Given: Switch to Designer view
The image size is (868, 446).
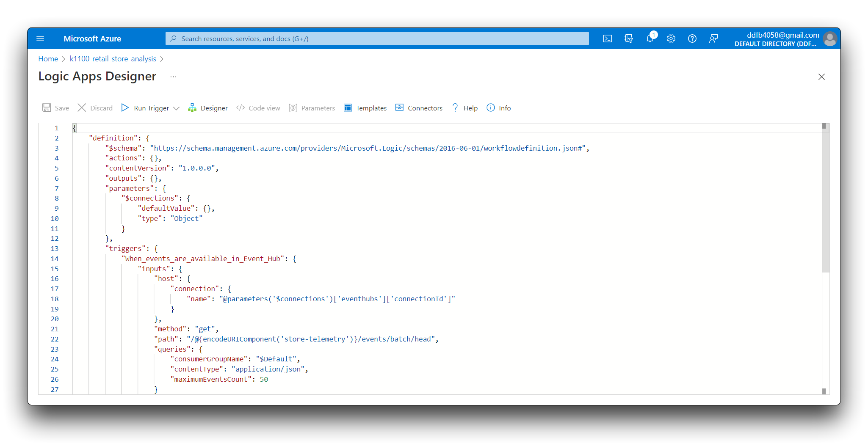Looking at the screenshot, I should pyautogui.click(x=208, y=108).
